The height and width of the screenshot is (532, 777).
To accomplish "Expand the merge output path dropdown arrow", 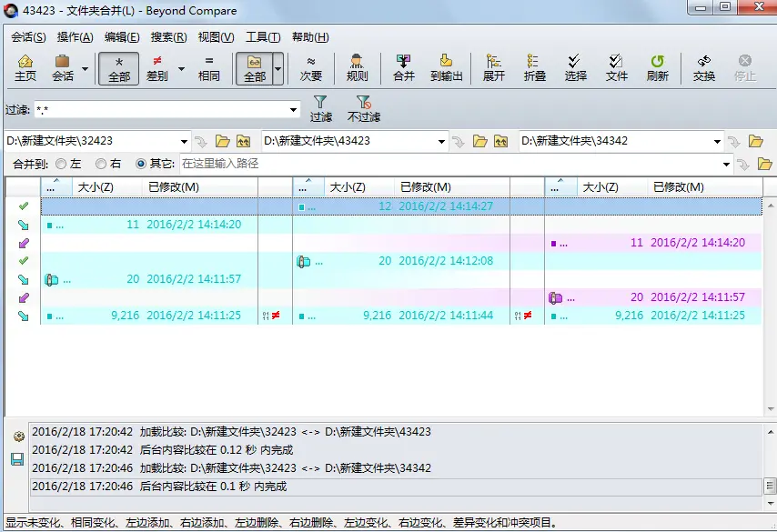I will 726,164.
